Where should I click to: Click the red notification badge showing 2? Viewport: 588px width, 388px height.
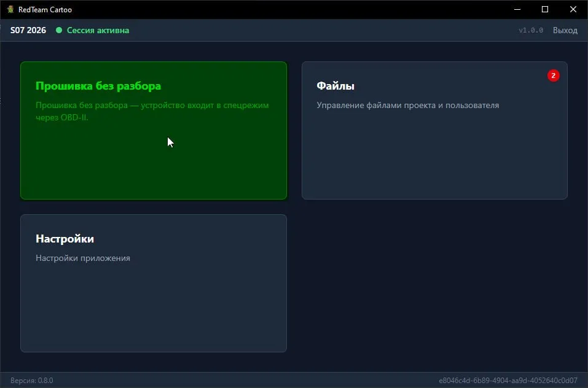(x=553, y=76)
